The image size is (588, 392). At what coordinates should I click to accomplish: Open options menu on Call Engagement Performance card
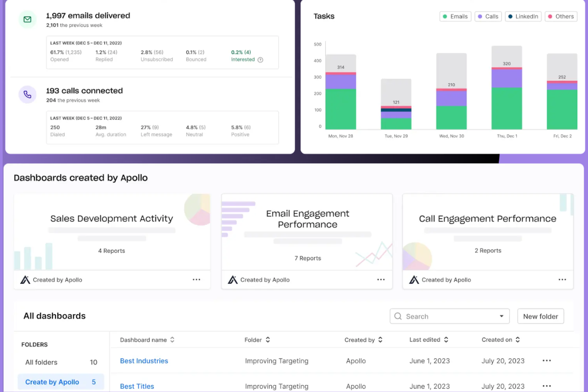563,279
